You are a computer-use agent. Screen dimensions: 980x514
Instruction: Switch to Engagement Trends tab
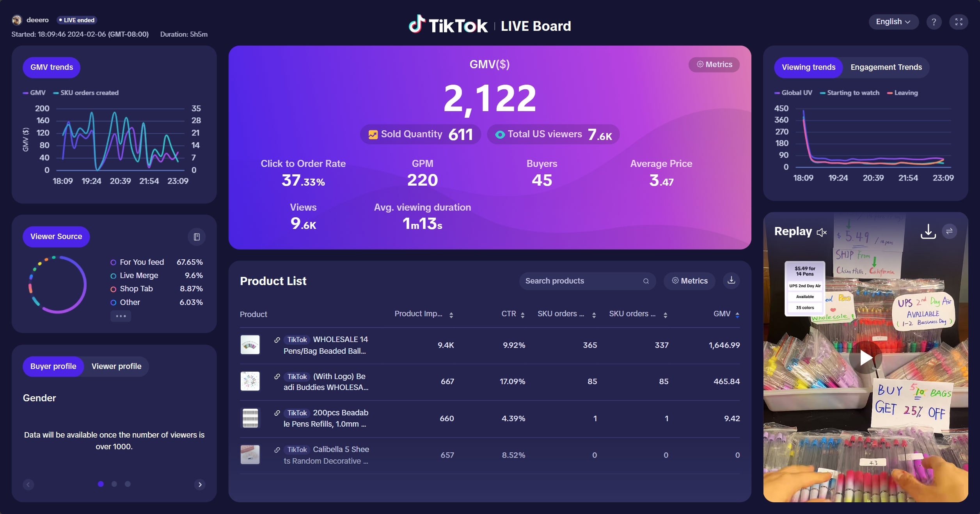886,67
